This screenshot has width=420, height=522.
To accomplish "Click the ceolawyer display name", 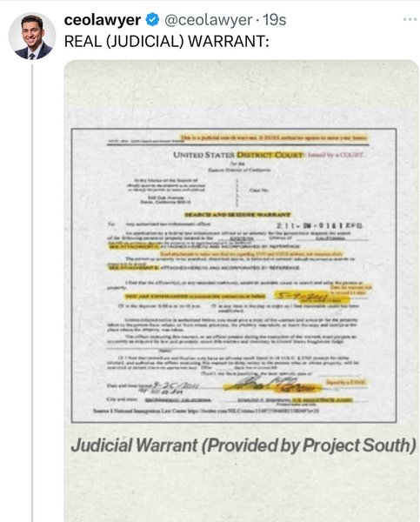I will tap(102, 20).
